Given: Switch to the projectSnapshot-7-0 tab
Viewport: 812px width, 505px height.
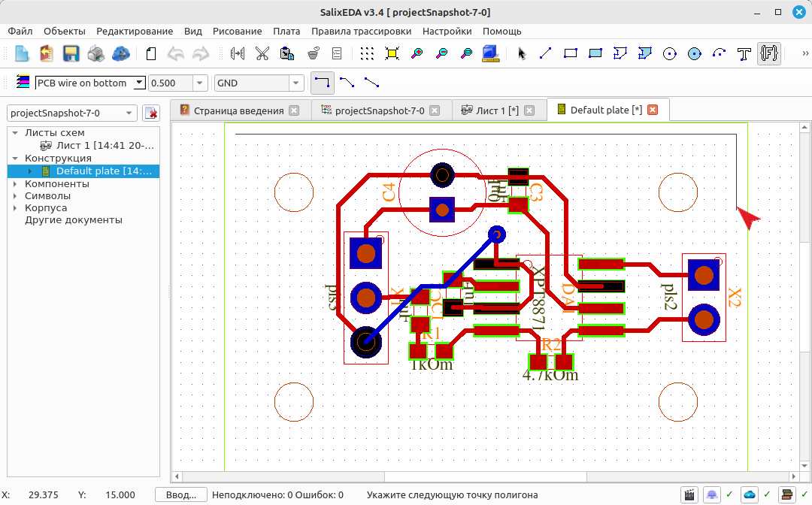Looking at the screenshot, I should (x=380, y=110).
